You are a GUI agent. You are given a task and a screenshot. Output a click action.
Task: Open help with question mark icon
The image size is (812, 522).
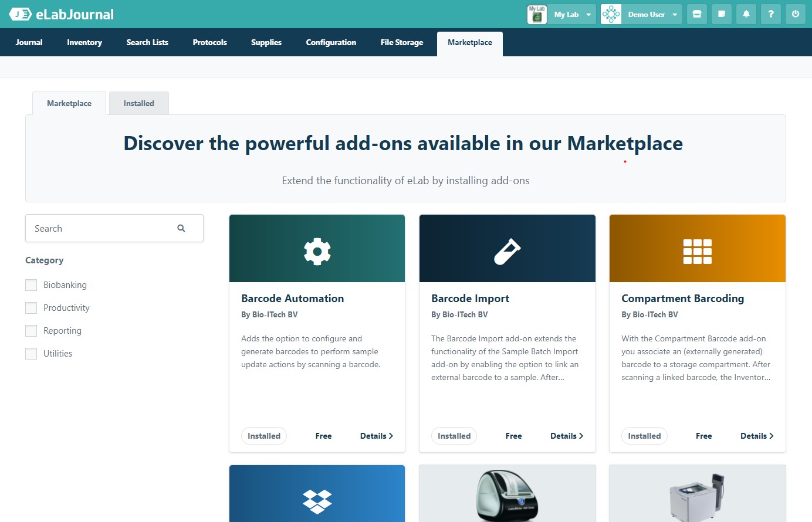771,14
